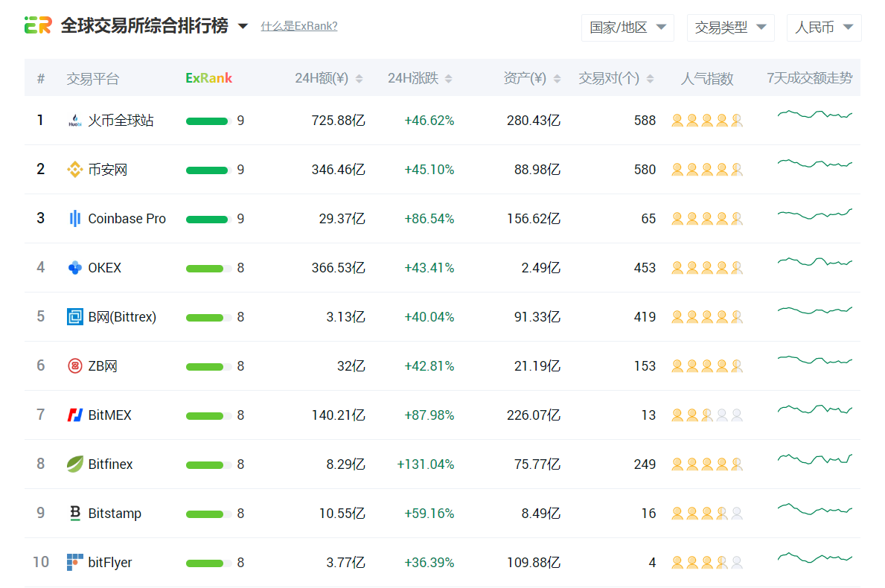885x588 pixels.
Task: Open the OKEX exchange link
Action: (104, 267)
